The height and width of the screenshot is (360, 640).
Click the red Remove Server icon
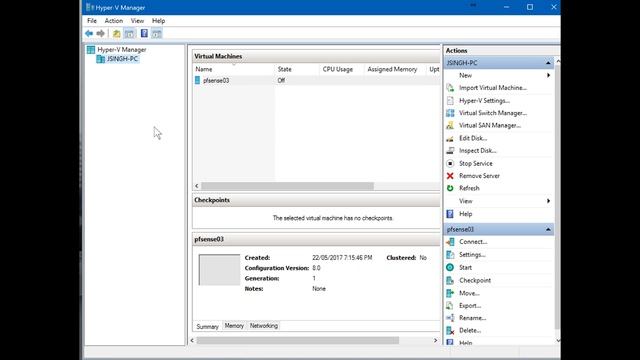click(450, 176)
